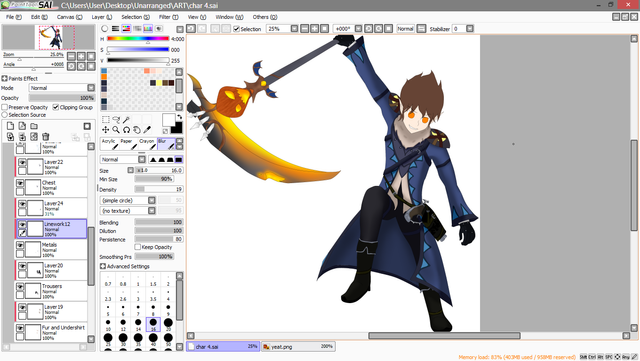Select the zoom magnifier tool
The width and height of the screenshot is (640, 361).
[x=116, y=130]
